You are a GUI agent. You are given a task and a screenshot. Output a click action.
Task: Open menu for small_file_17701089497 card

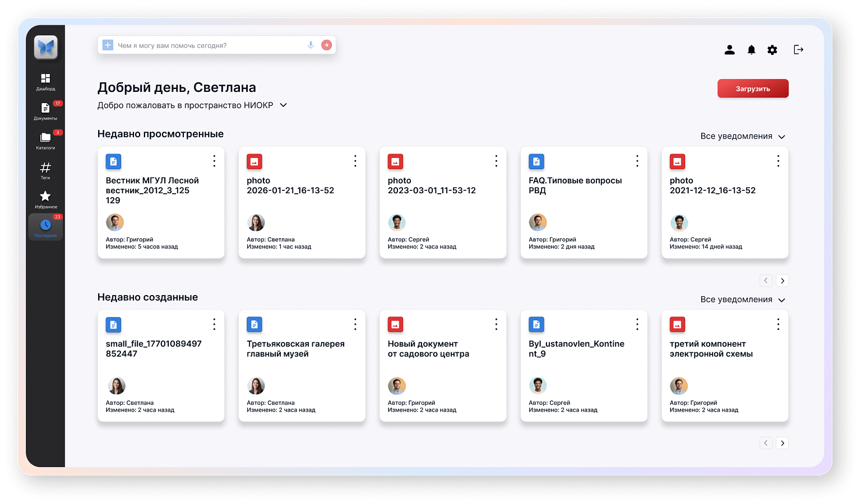214,324
